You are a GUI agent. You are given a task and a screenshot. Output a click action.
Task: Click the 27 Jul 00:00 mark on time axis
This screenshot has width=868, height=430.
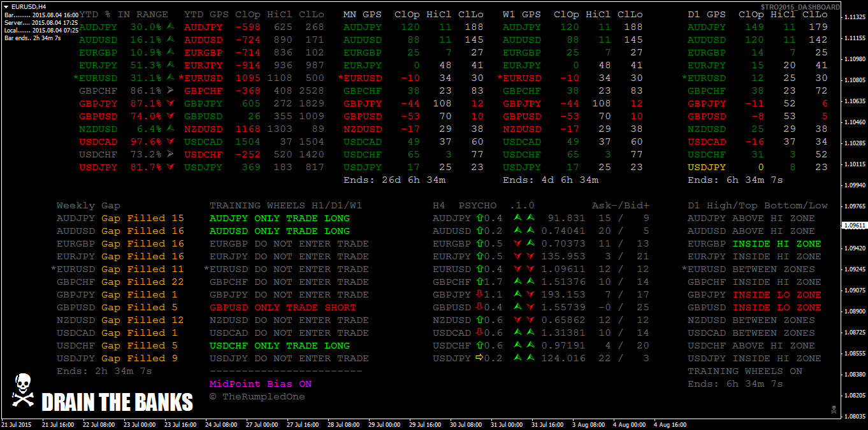tap(262, 424)
